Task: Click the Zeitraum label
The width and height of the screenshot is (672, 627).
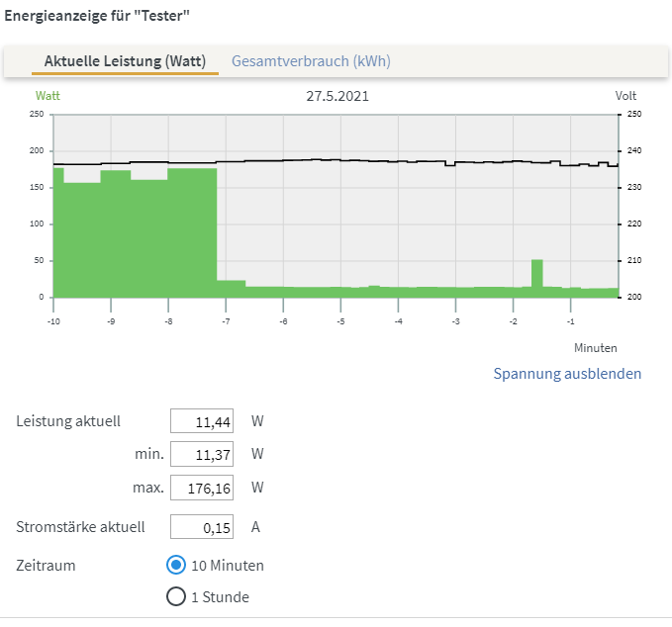Action: coord(46,566)
